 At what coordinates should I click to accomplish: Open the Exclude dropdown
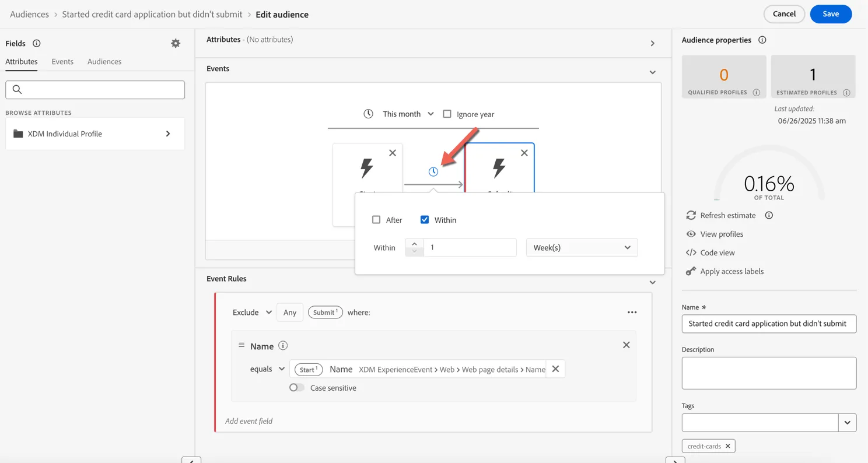click(252, 313)
